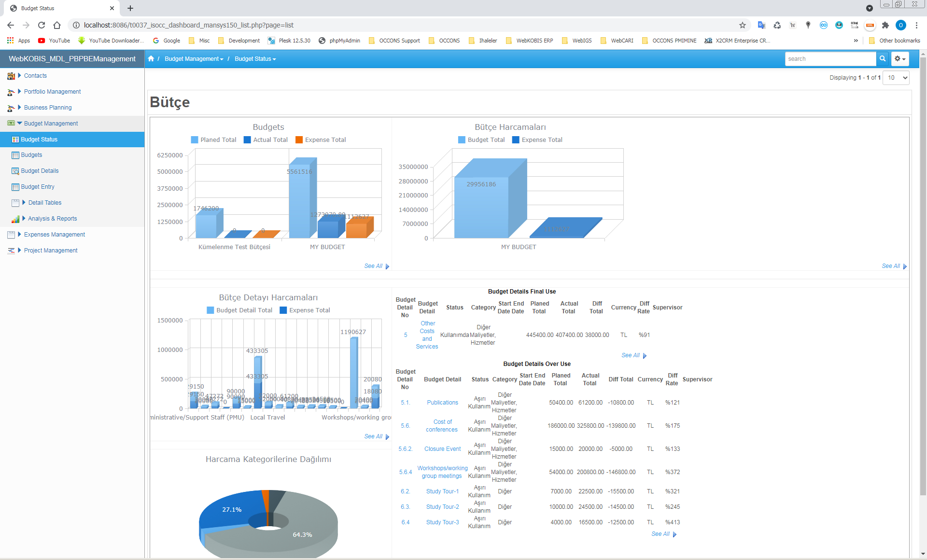Click the Portfolio Management icon
The width and height of the screenshot is (927, 560).
tap(11, 92)
